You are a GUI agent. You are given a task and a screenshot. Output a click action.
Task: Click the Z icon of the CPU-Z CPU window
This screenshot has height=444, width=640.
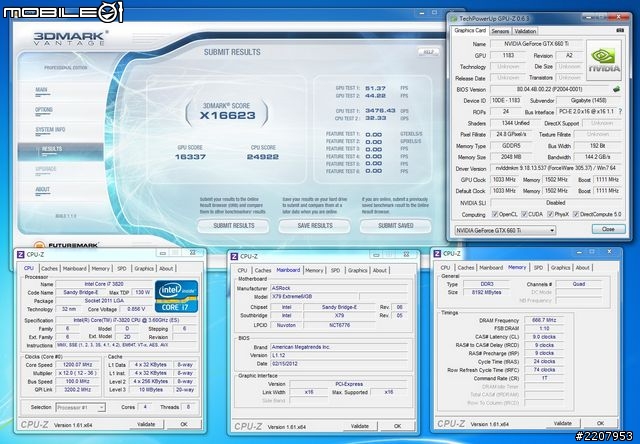[x=20, y=254]
